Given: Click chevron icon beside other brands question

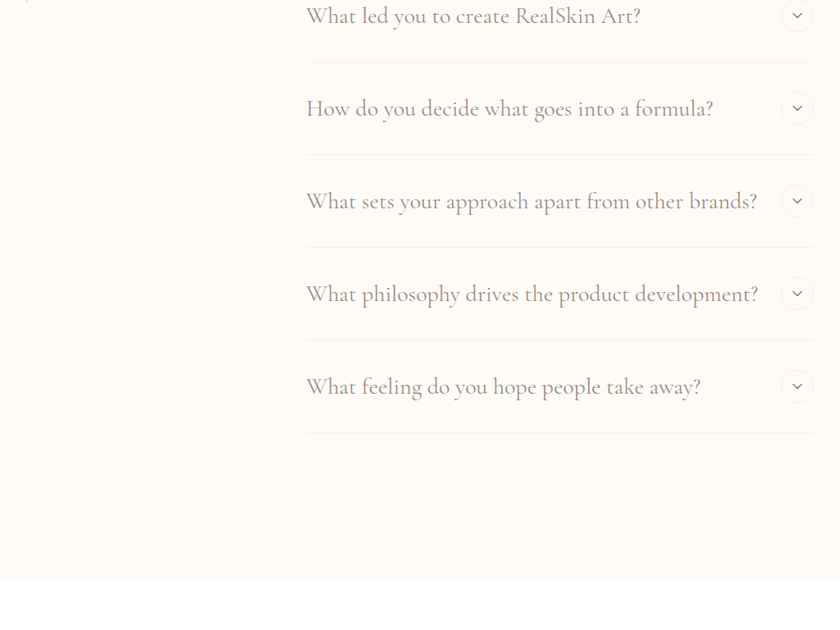Looking at the screenshot, I should (797, 201).
